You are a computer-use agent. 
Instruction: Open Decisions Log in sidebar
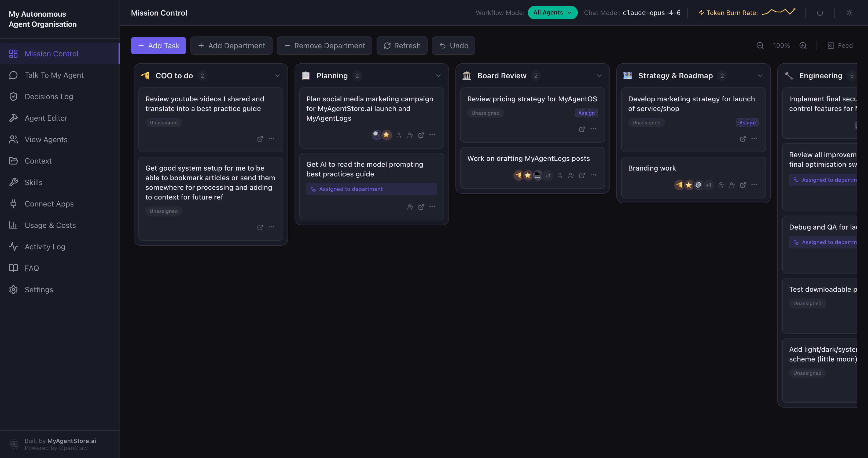[49, 97]
